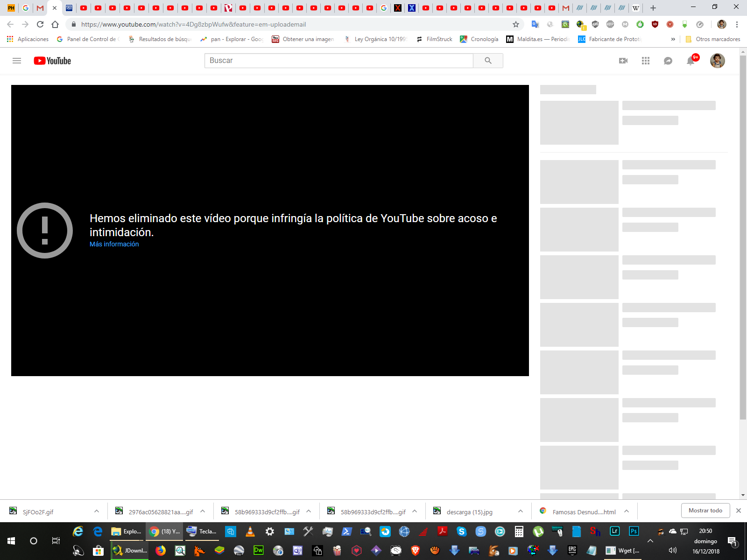Expand options for descarga (15).jpg download
The height and width of the screenshot is (560, 747).
pyautogui.click(x=521, y=511)
